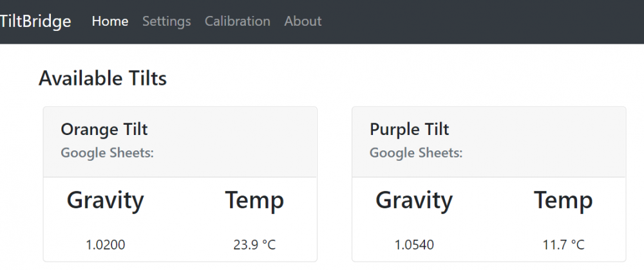Image resolution: width=644 pixels, height=270 pixels.
Task: Click Google Sheets label under Orange Tilt
Action: (x=107, y=153)
